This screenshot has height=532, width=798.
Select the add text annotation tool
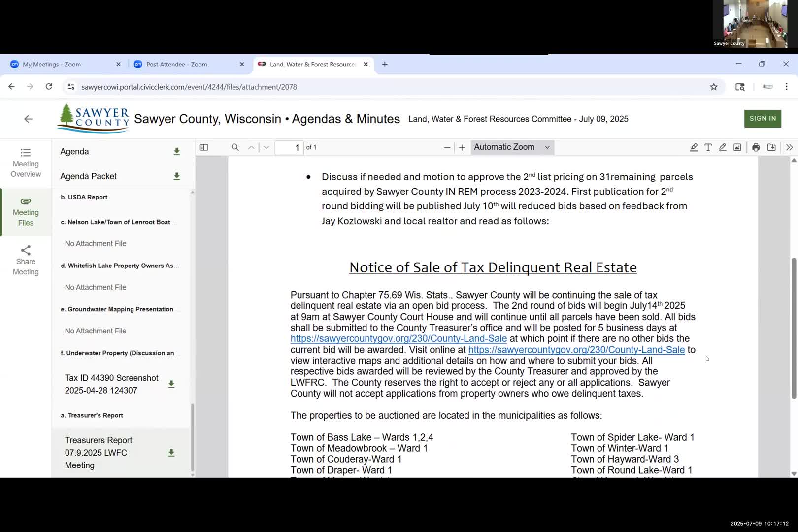tap(708, 147)
